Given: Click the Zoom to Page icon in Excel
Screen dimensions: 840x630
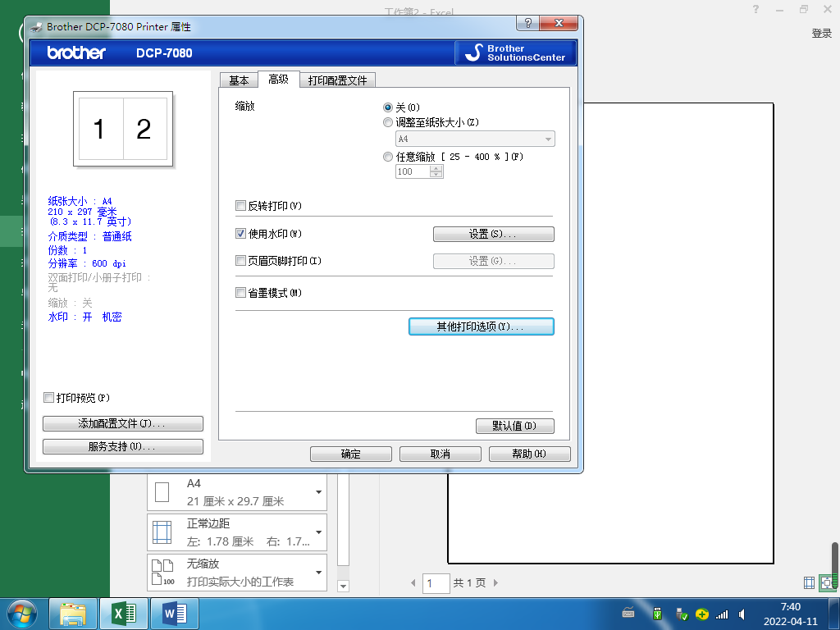Looking at the screenshot, I should tap(827, 582).
